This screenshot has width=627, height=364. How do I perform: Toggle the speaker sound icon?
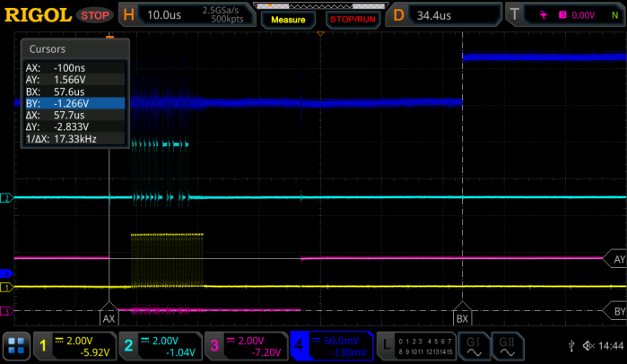click(x=588, y=345)
